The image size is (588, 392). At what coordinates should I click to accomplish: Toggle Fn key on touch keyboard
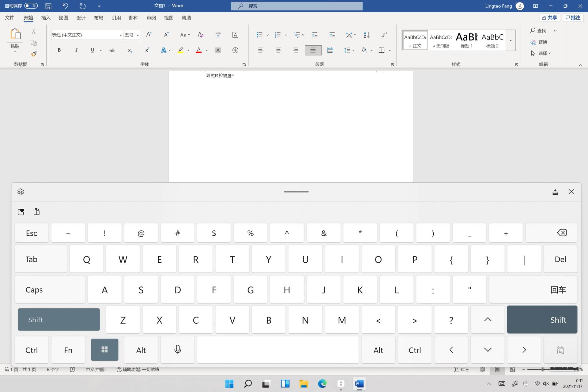[68, 350]
